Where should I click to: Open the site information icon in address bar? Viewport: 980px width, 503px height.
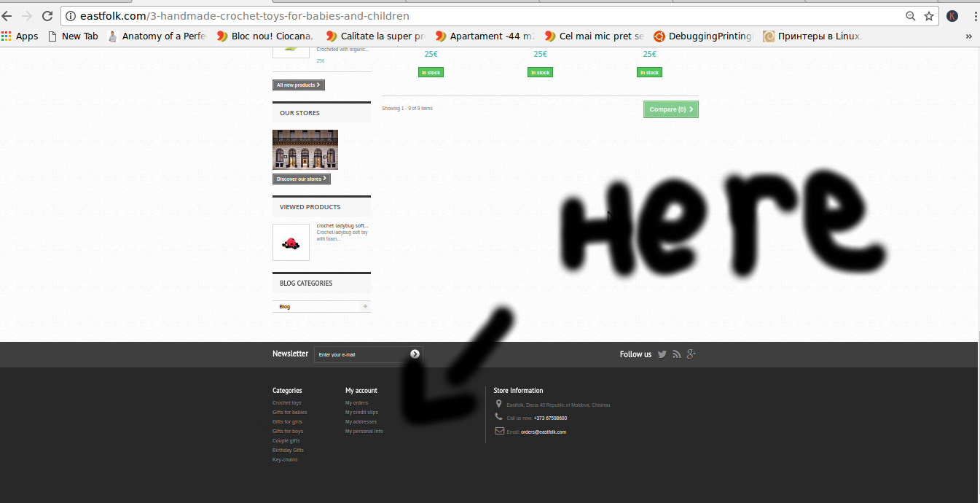coord(70,16)
